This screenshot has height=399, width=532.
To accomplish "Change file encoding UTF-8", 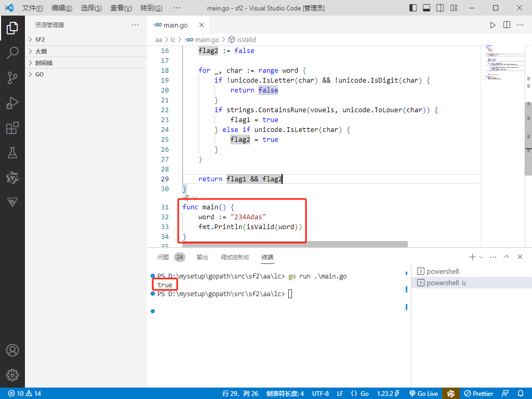I will (x=320, y=394).
